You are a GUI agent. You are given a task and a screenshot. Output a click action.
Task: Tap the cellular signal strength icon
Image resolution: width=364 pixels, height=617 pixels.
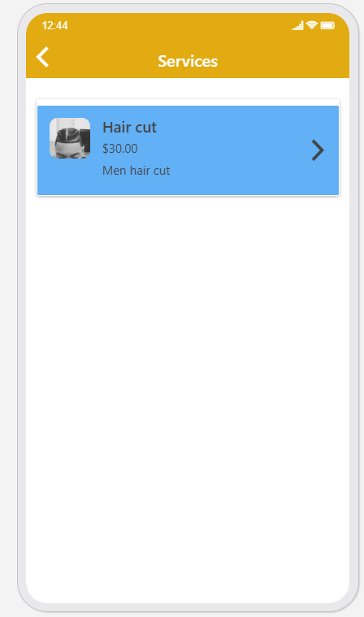[298, 25]
